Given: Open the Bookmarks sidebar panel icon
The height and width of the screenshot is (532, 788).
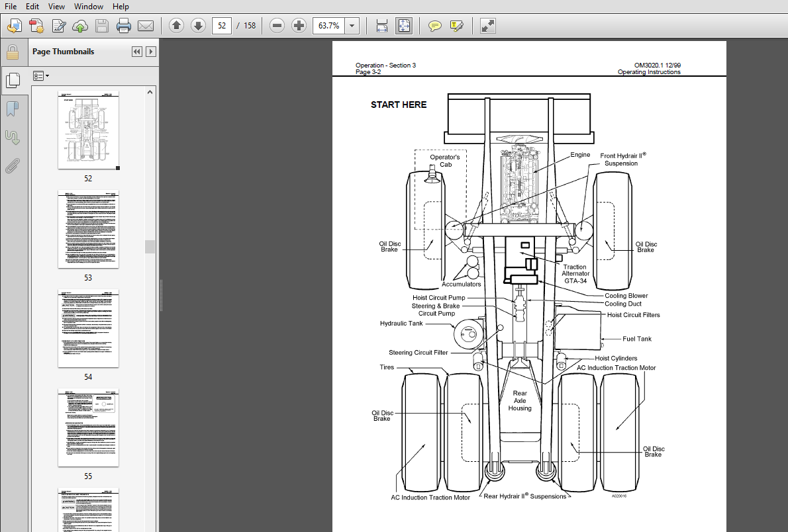Looking at the screenshot, I should tap(13, 109).
